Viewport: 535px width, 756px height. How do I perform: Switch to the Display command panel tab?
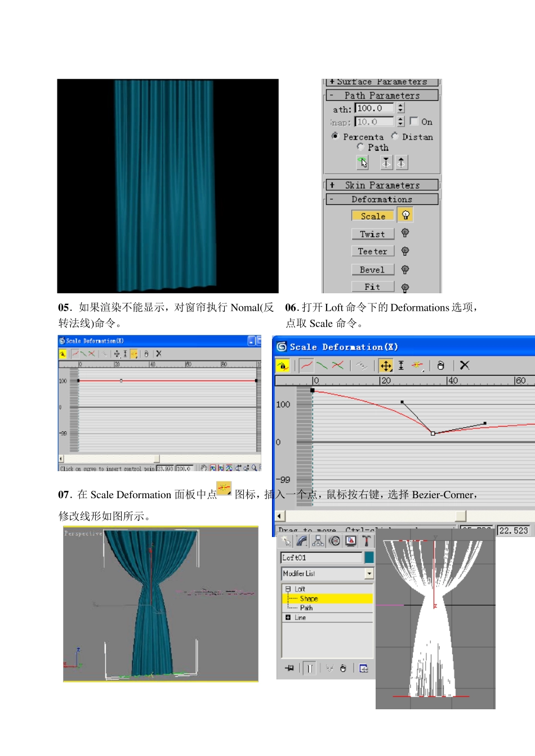pos(350,541)
